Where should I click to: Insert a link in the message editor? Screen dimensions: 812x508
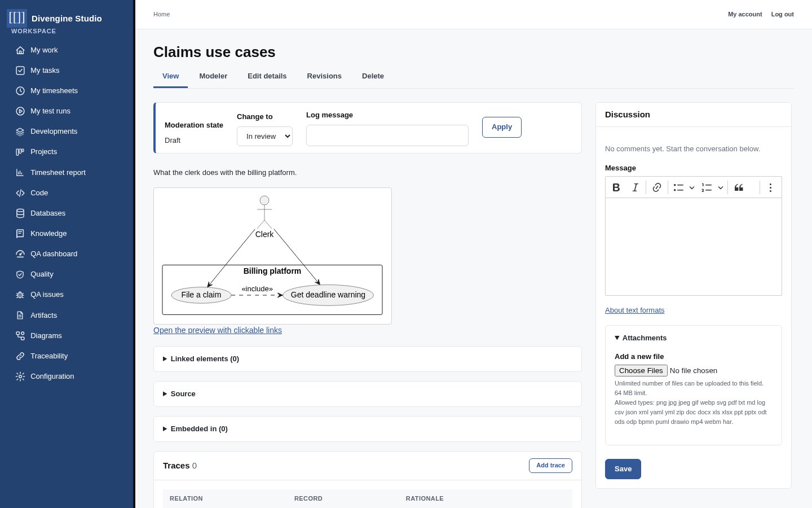pos(657,187)
